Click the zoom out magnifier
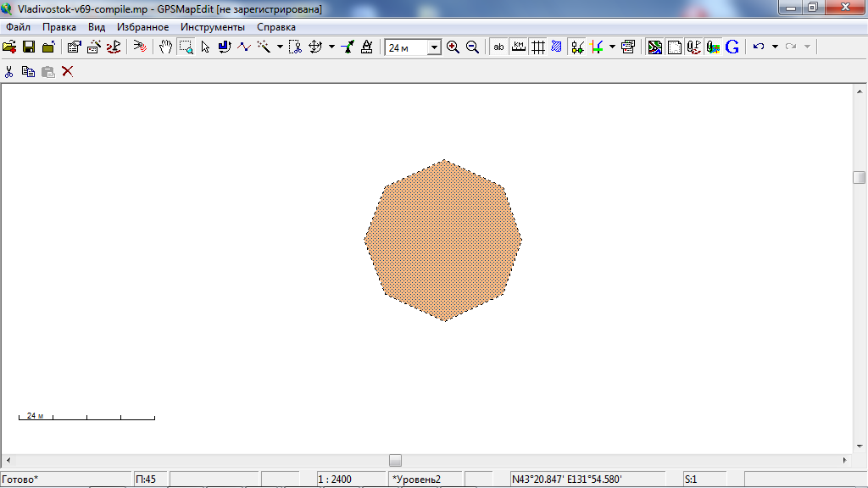 [472, 47]
